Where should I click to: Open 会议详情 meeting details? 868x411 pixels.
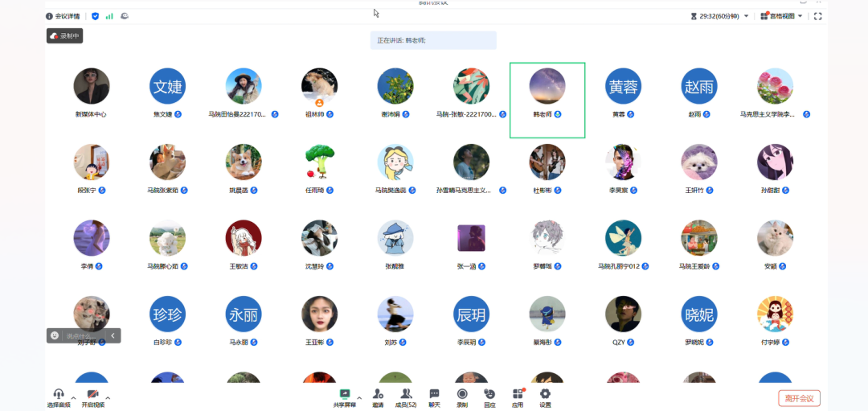click(63, 16)
